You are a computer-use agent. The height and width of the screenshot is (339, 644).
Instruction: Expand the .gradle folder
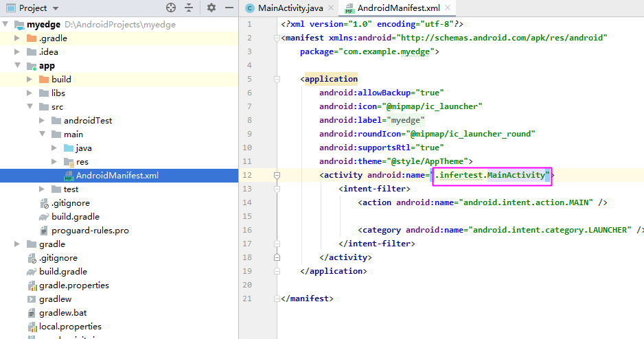click(17, 38)
